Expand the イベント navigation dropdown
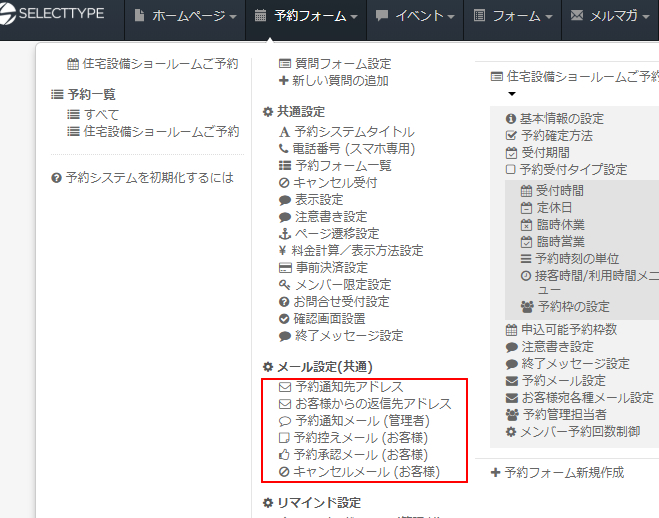Viewport: 659px width, 518px height. [x=414, y=17]
